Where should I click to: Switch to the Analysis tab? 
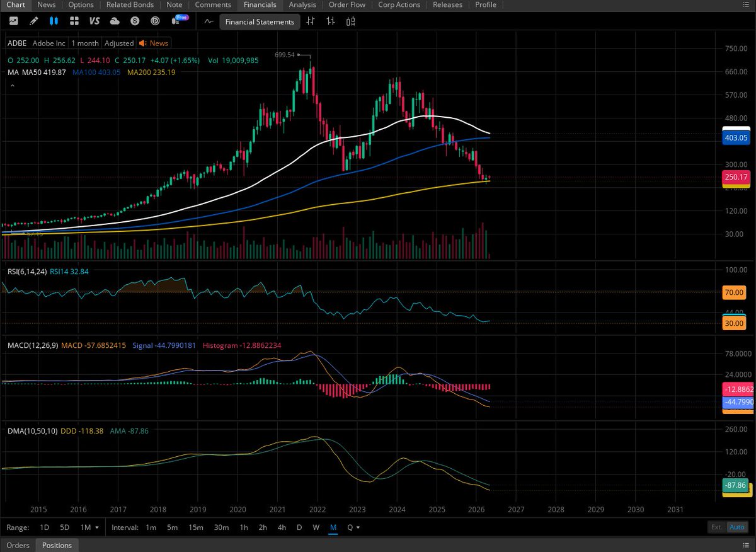(x=302, y=4)
